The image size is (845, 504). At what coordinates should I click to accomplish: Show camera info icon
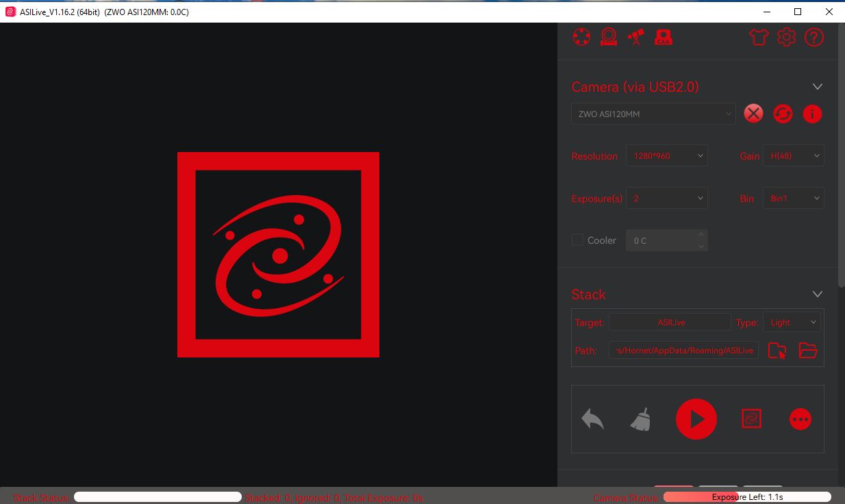point(812,114)
